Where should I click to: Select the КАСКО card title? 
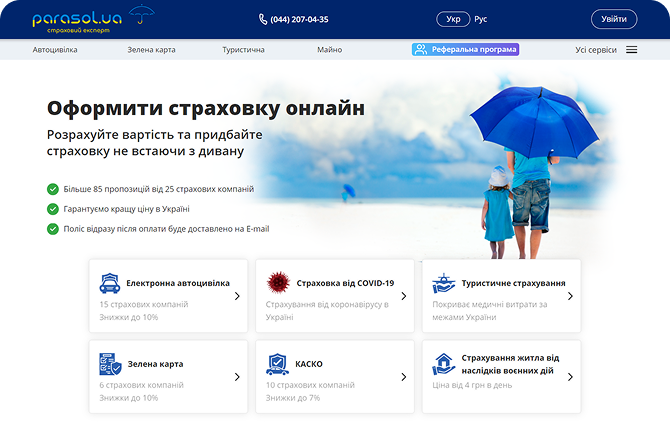[309, 364]
